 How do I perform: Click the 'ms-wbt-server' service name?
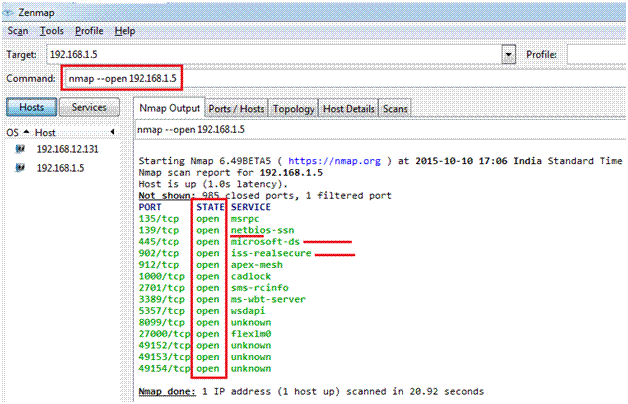click(268, 299)
